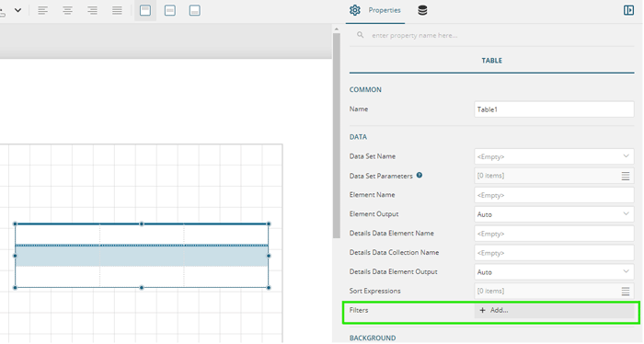Select the highlighted table detail row

click(142, 256)
